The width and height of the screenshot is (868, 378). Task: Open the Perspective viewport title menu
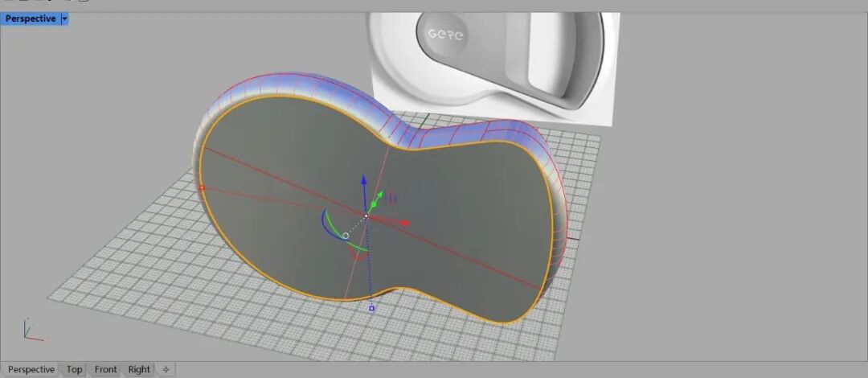pyautogui.click(x=31, y=18)
